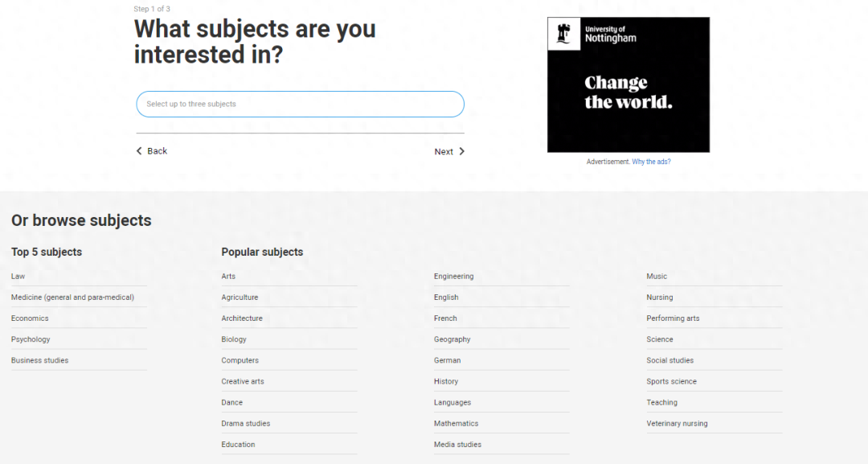The width and height of the screenshot is (868, 464).
Task: Select the Economics subject link
Action: 30,318
